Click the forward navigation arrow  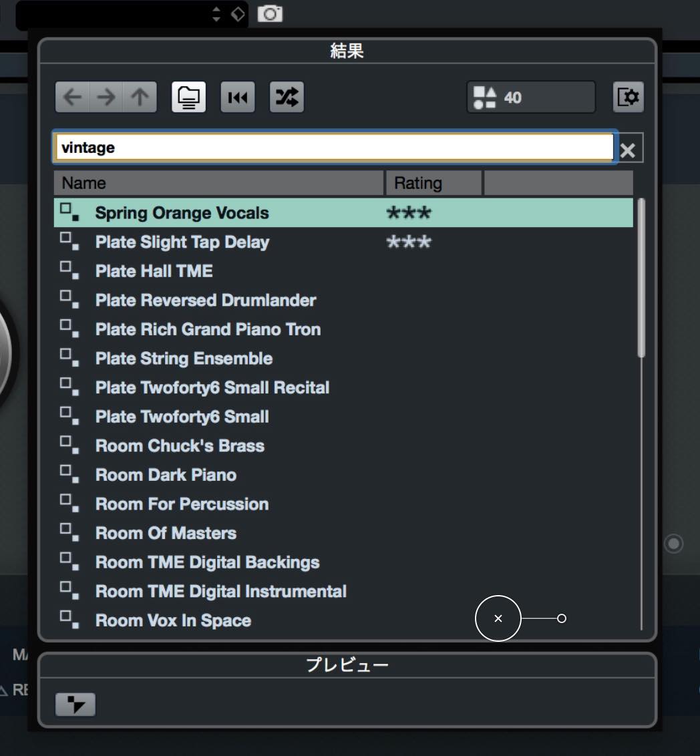click(x=106, y=98)
